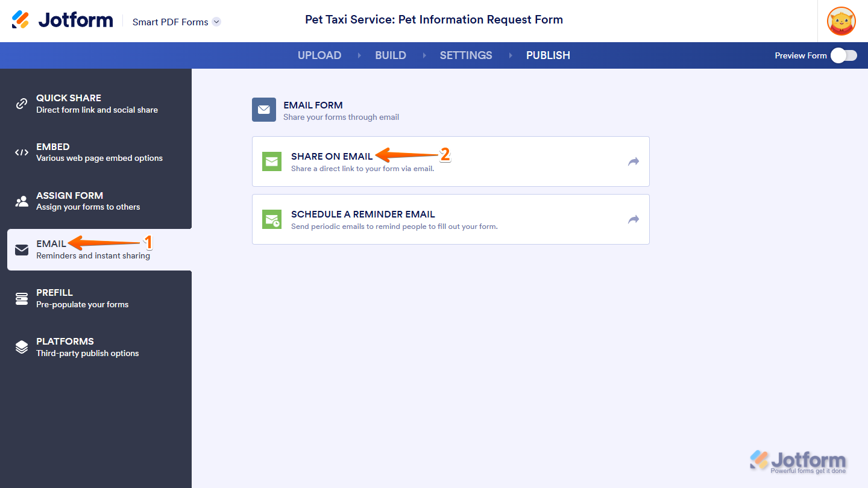Image resolution: width=868 pixels, height=488 pixels.
Task: Expand the Smart PDF Forms dropdown
Action: pos(216,22)
